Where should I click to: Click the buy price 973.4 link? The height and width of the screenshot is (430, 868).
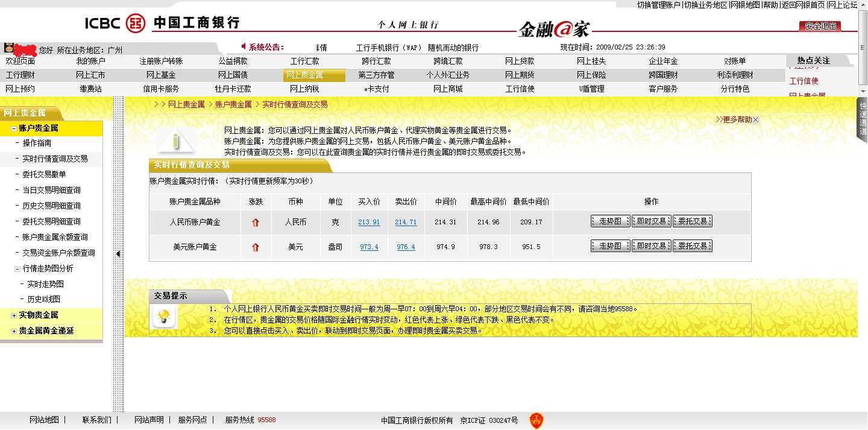pos(369,247)
